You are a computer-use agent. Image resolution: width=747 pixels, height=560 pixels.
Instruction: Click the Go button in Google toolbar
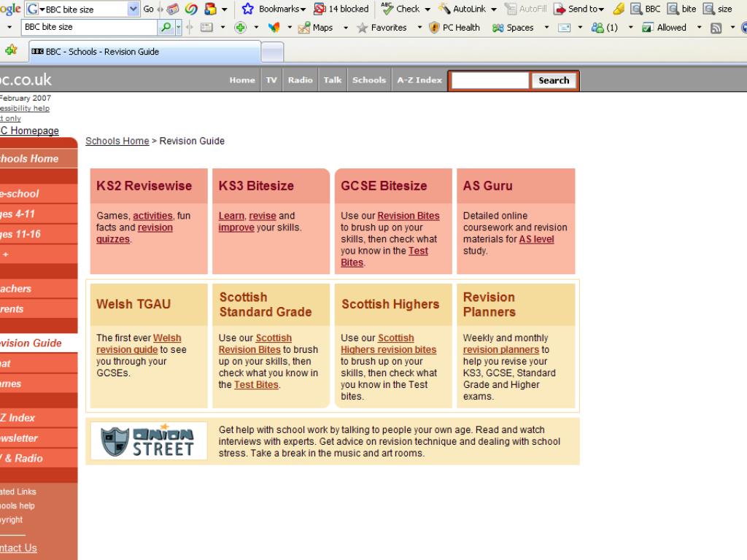[149, 9]
